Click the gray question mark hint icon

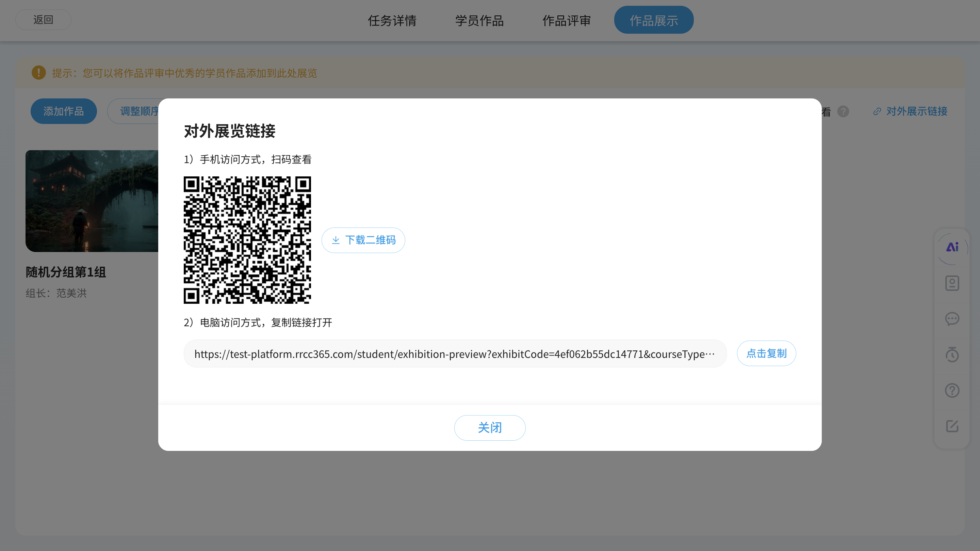[x=843, y=112]
